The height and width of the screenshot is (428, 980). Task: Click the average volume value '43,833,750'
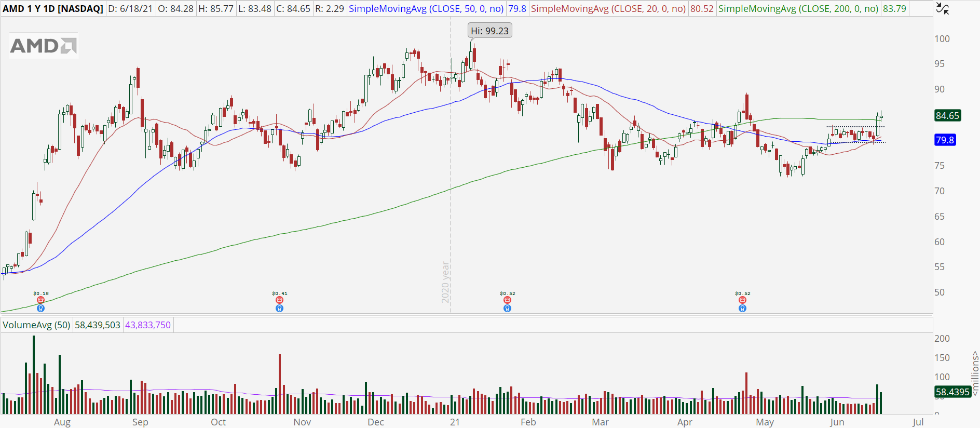click(x=148, y=325)
